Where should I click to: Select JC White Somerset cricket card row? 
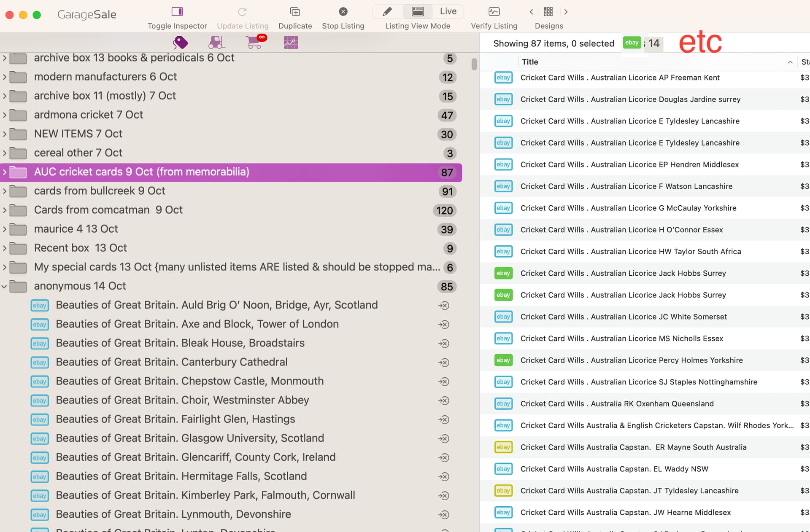645,317
